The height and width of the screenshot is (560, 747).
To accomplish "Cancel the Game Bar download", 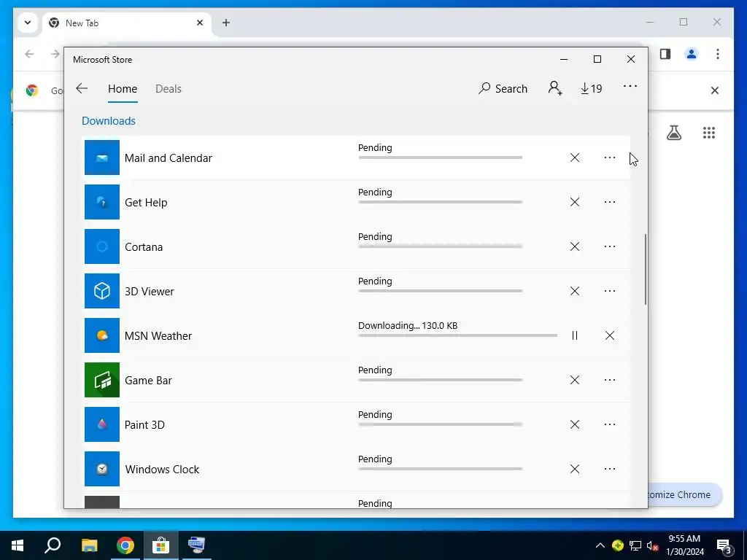I will pos(575,380).
